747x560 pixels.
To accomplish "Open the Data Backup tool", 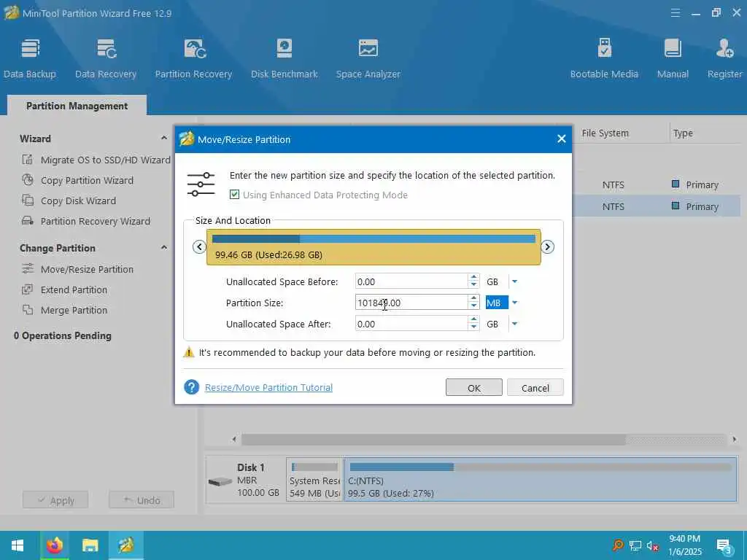I will click(x=29, y=58).
